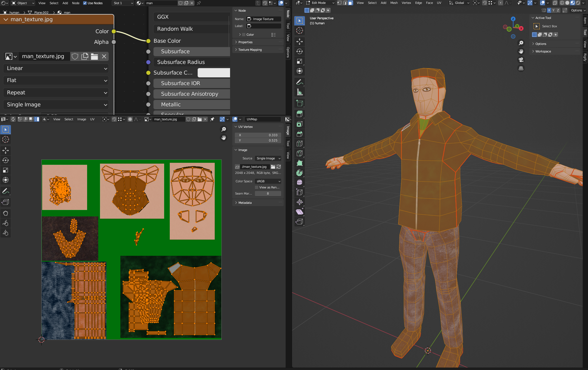
Task: Toggle X axis mirror button
Action: 549,10
